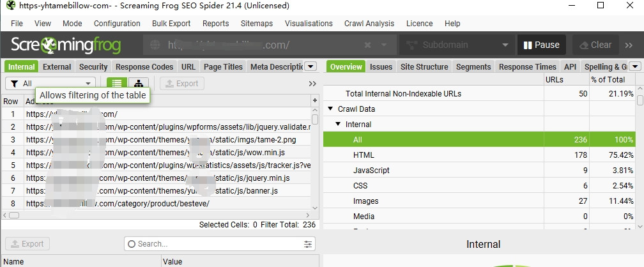Select the CSS row in overview
Image resolution: width=644 pixels, height=267 pixels.
pyautogui.click(x=479, y=186)
